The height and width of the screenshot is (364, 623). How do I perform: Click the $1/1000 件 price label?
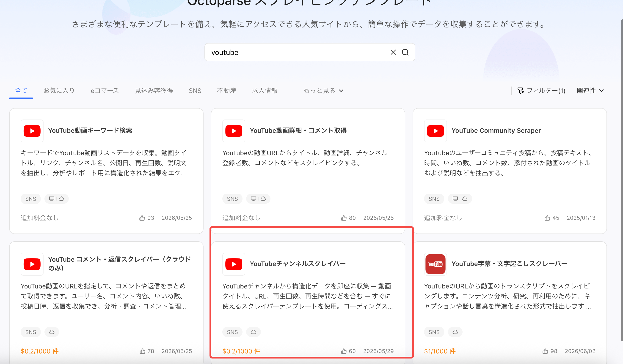440,351
